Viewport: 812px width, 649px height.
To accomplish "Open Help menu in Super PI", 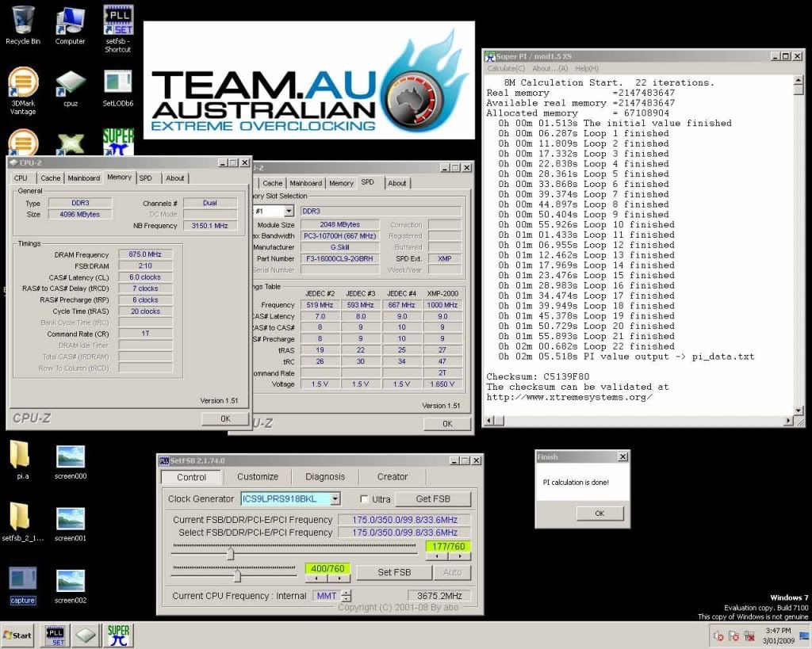I will pos(587,68).
